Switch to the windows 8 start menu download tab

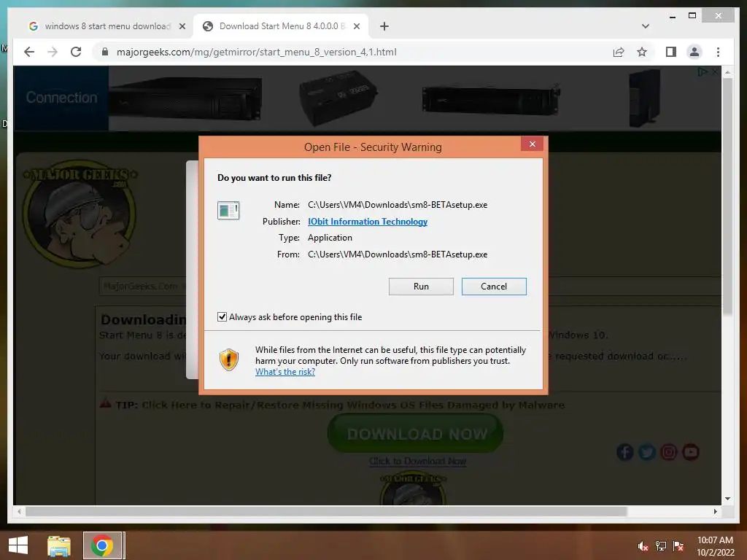108,26
